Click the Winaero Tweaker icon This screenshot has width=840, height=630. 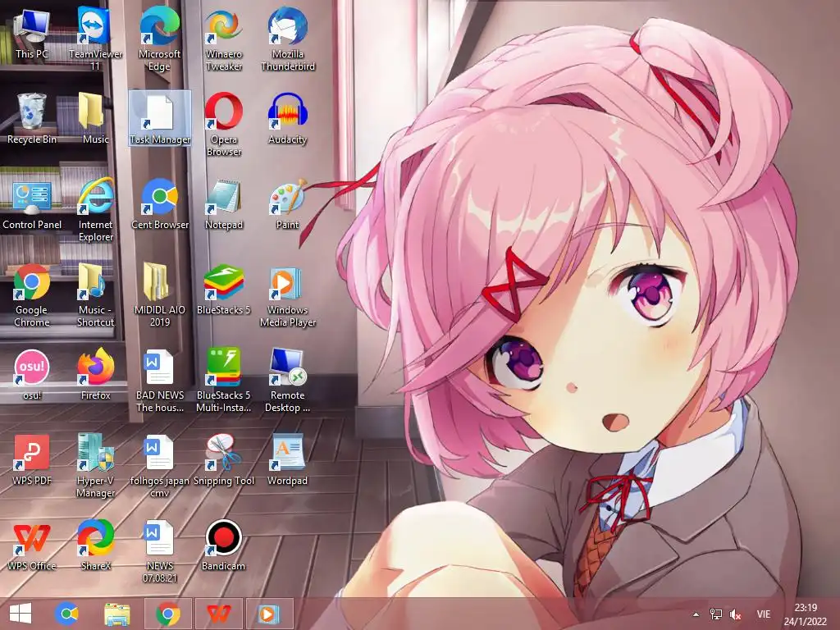tap(224, 39)
